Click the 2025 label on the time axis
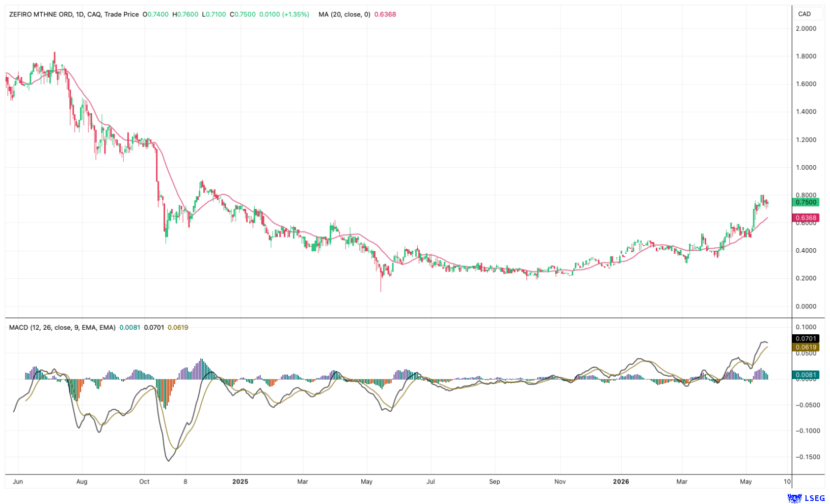Image resolution: width=830 pixels, height=504 pixels. pyautogui.click(x=240, y=481)
